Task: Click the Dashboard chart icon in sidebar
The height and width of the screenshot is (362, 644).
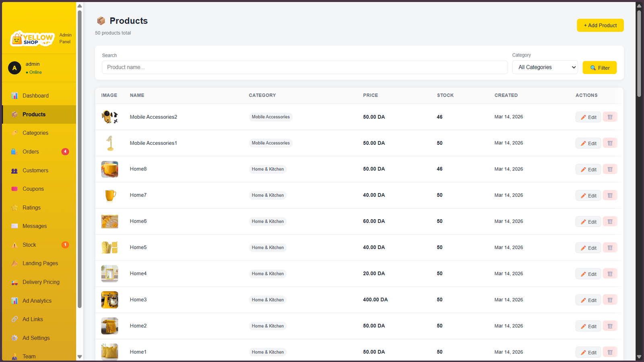Action: pyautogui.click(x=14, y=96)
